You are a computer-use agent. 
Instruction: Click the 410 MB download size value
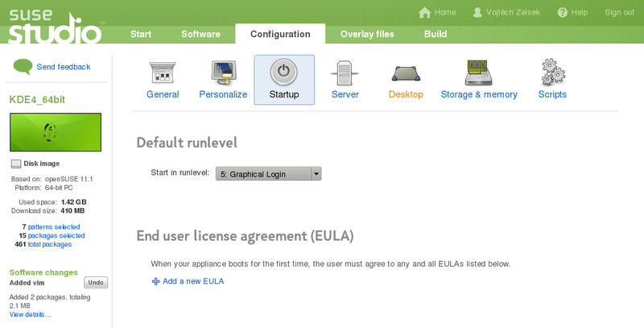coord(72,211)
